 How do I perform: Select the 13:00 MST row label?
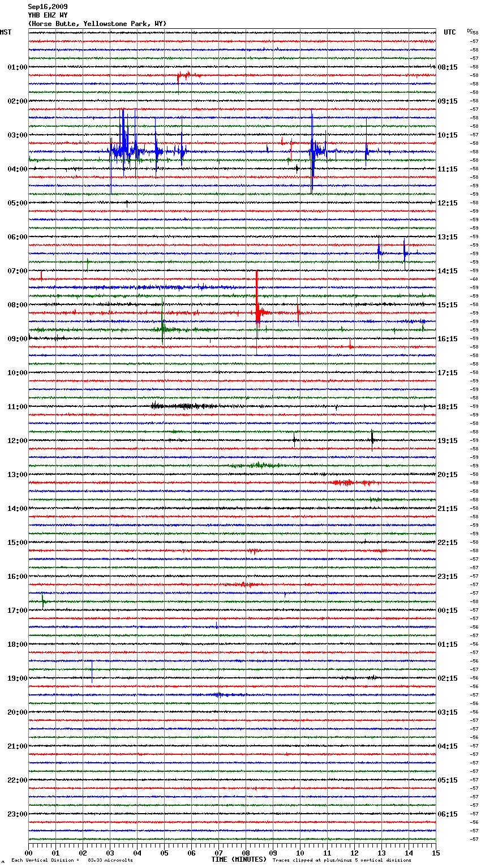17,475
